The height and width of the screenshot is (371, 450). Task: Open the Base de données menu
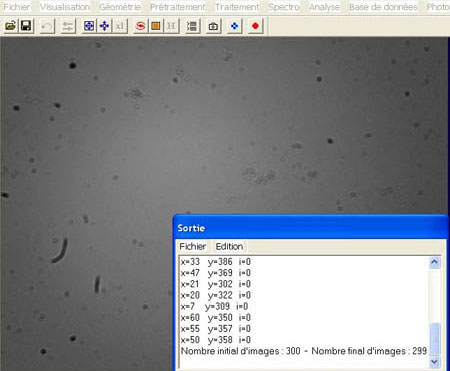[383, 7]
